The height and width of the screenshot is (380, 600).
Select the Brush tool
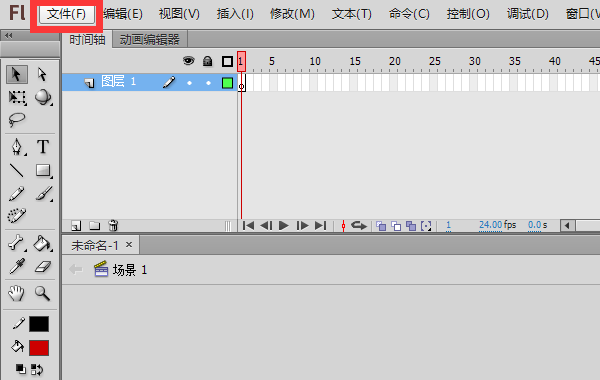click(x=44, y=194)
